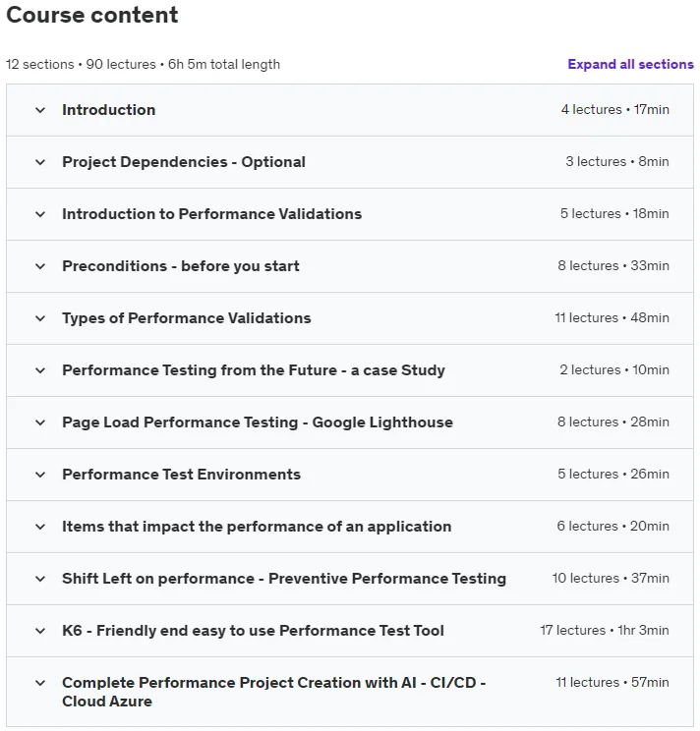Click the 17 lectures • 1hr 3min label
The height and width of the screenshot is (731, 700).
[605, 631]
